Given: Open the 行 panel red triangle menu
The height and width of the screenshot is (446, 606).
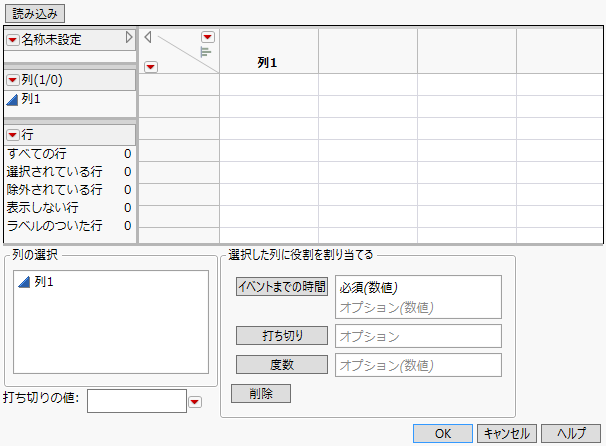Looking at the screenshot, I should (13, 135).
